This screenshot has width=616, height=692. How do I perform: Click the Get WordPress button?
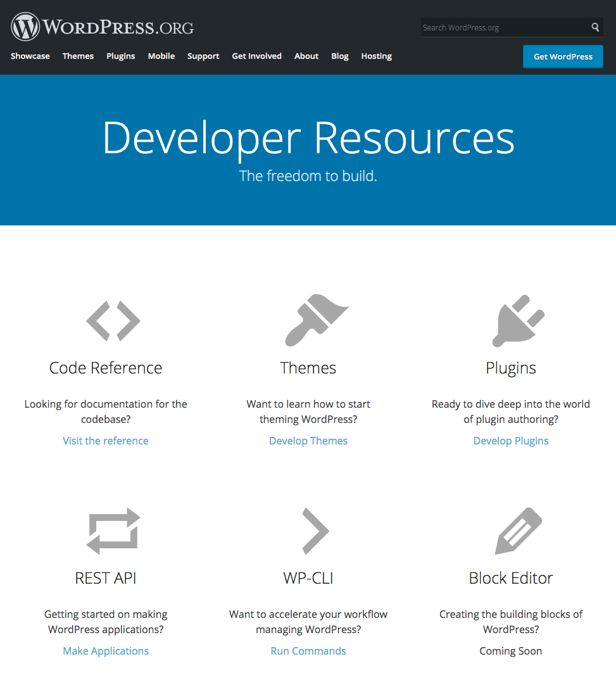[x=563, y=56]
